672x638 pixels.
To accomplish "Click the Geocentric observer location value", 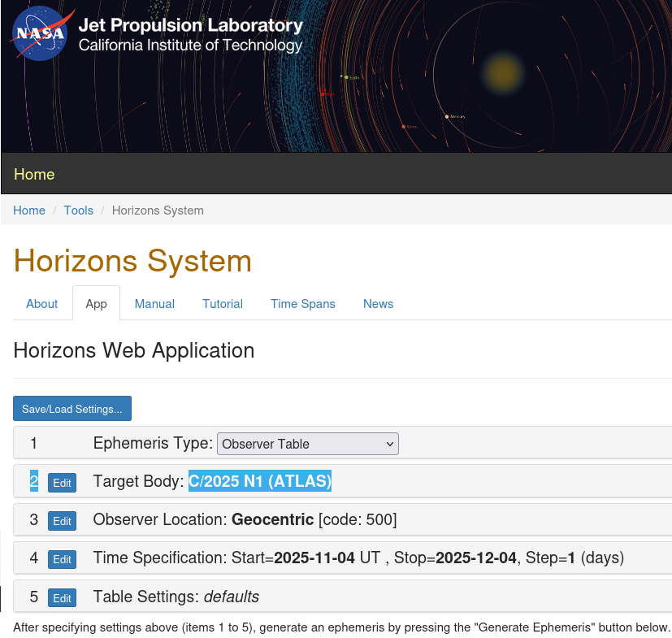I will pyautogui.click(x=272, y=519).
